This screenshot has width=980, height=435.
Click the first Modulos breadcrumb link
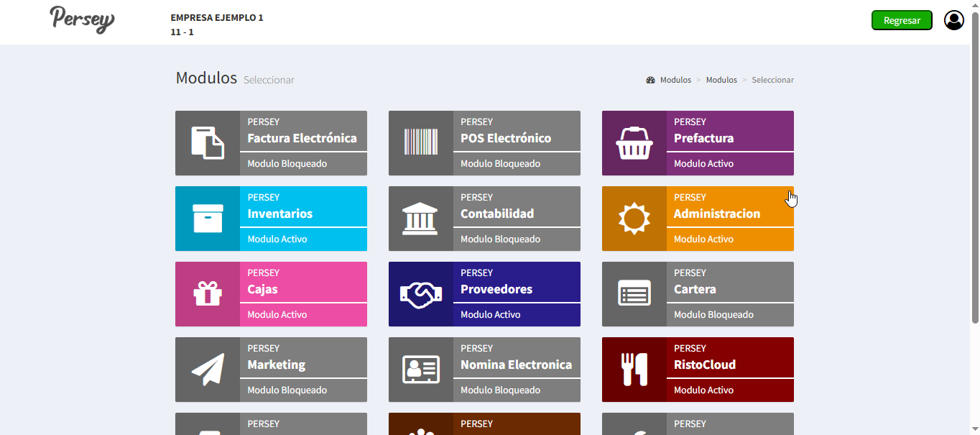click(675, 80)
